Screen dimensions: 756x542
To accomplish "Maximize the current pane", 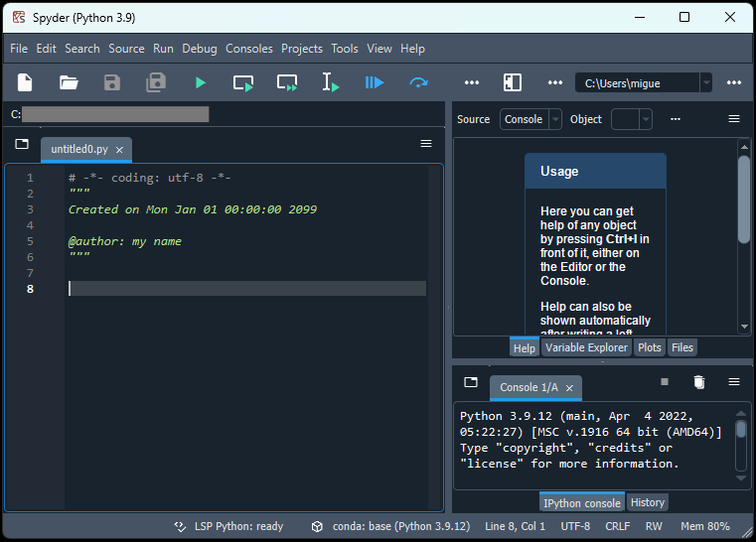I will [x=513, y=82].
